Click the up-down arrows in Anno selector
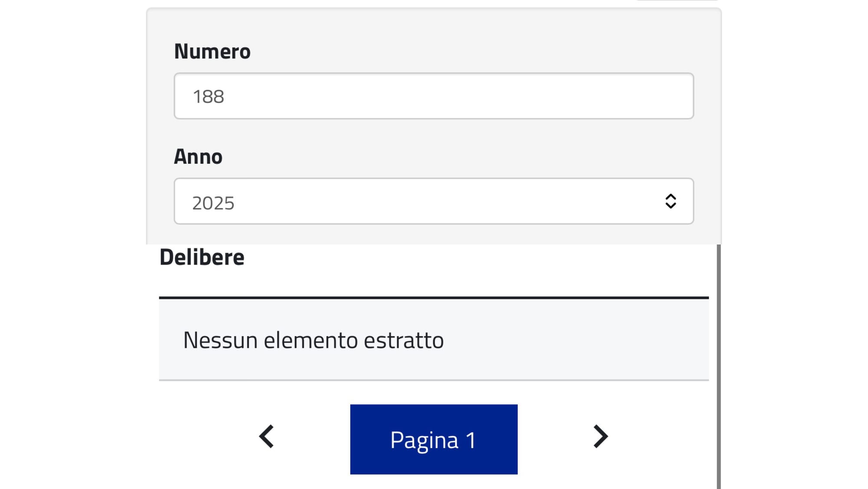 (671, 201)
